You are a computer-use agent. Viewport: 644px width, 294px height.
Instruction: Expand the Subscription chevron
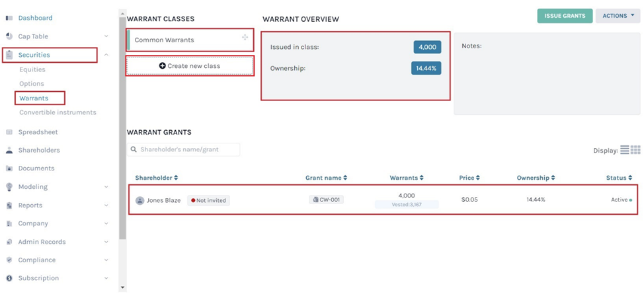click(106, 278)
